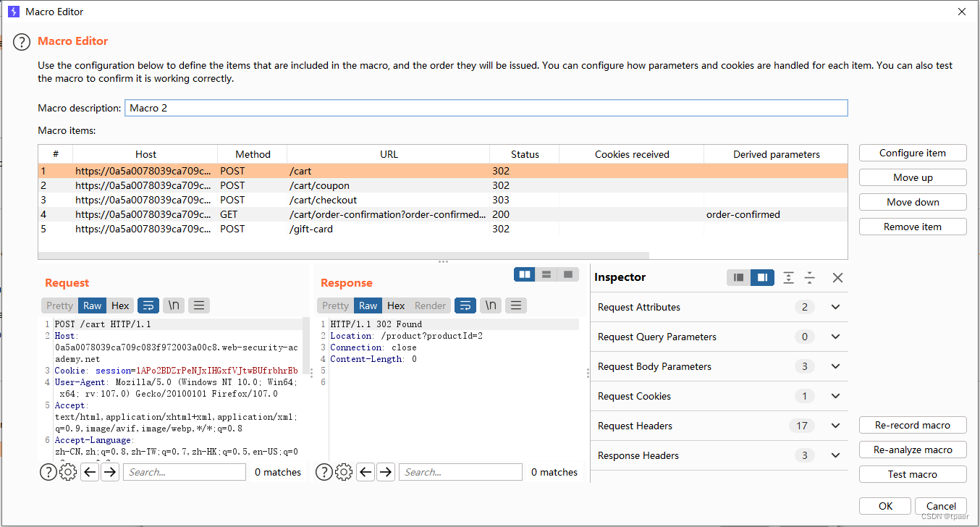Click the Response search field
The image size is (980, 527).
(x=460, y=472)
